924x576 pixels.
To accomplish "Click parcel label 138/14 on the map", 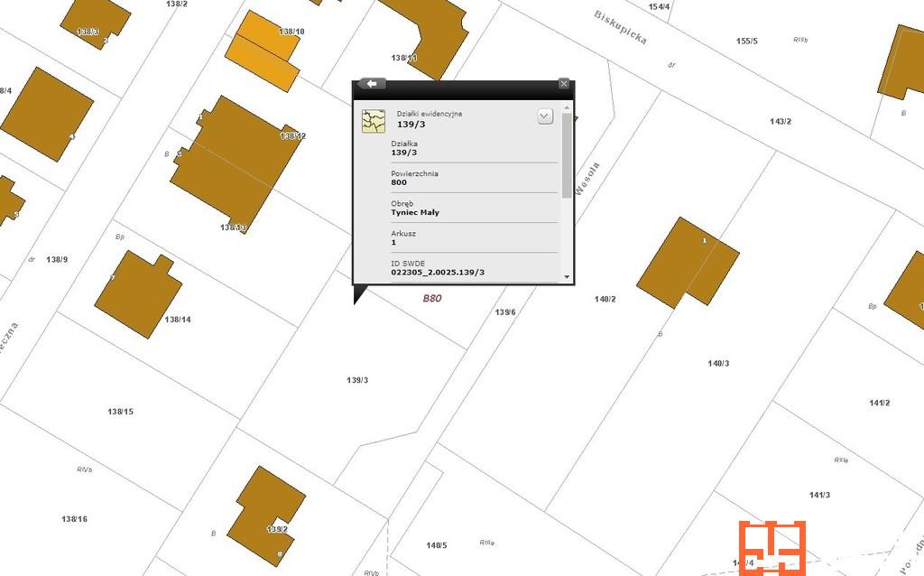I will click(178, 320).
